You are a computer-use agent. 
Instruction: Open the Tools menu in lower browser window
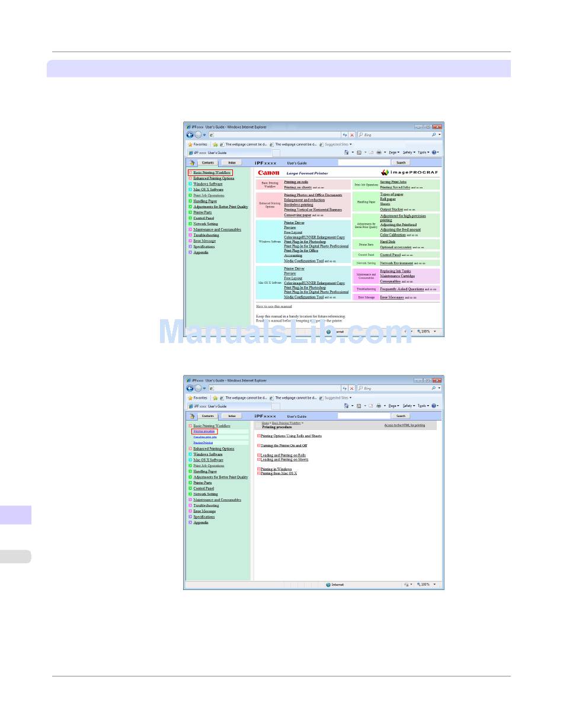423,406
